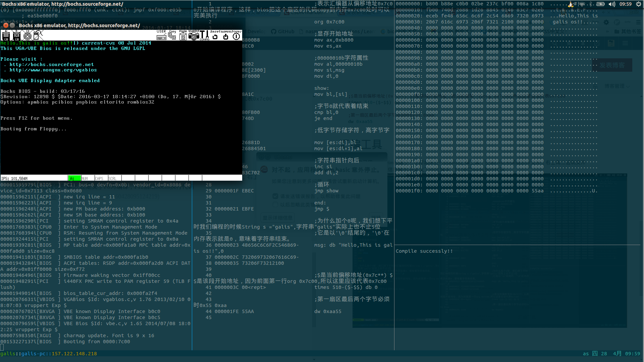Click the Reset icon in Bochs

pyautogui.click(x=215, y=35)
